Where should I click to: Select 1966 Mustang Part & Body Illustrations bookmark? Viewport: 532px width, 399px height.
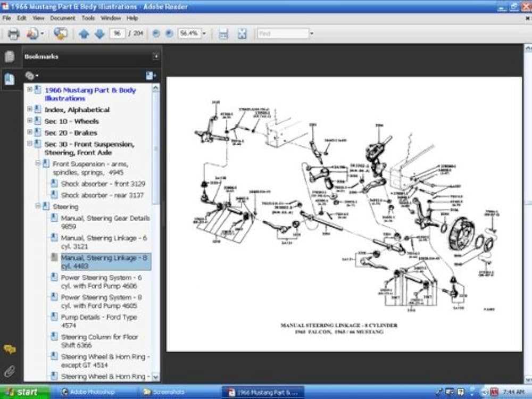(90, 94)
